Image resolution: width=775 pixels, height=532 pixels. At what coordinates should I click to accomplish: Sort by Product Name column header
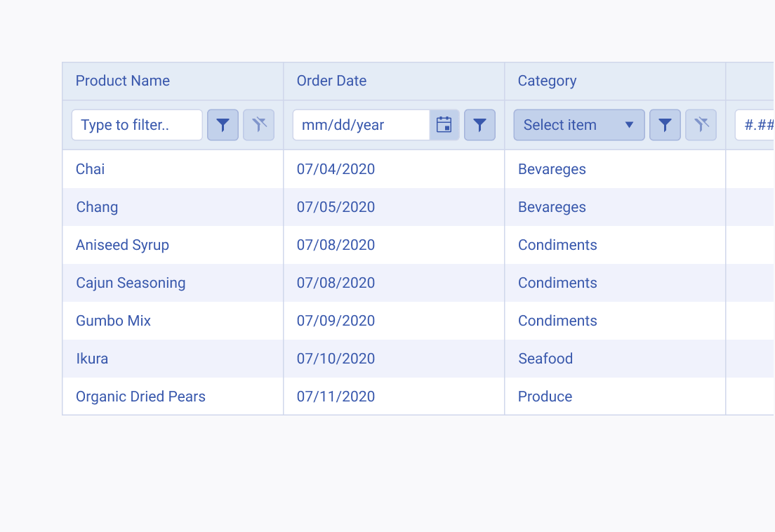[173, 81]
